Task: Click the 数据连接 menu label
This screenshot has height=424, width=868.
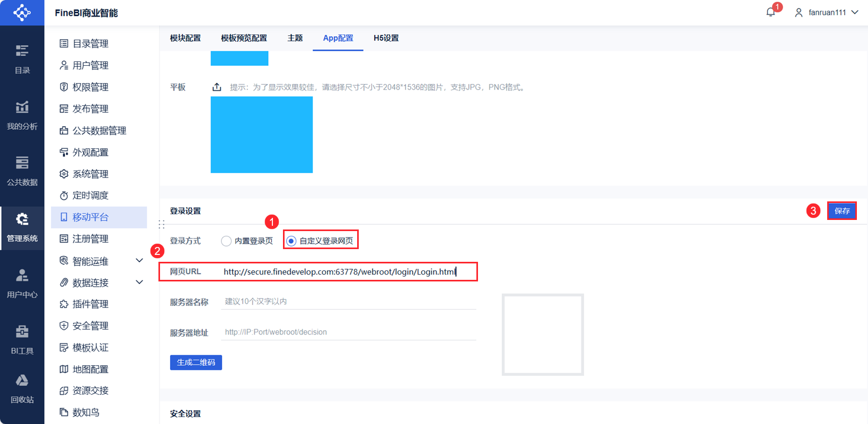Action: pyautogui.click(x=90, y=283)
